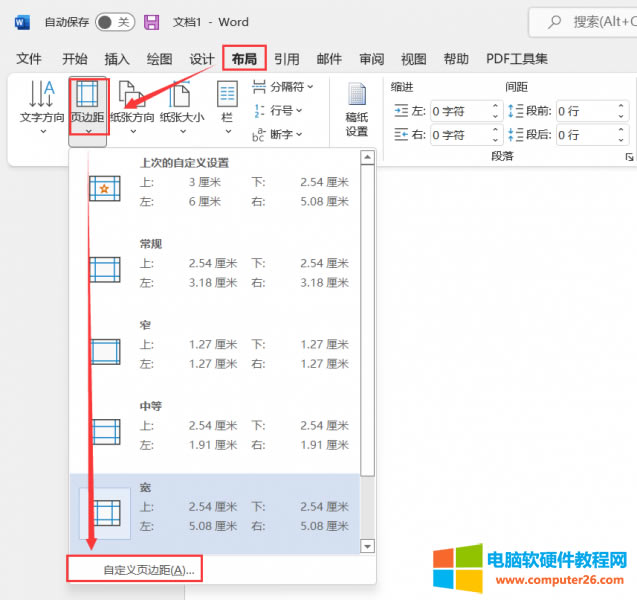Increase the spacing before (段前) stepper up
Viewport: 637px width, 600px height.
pyautogui.click(x=623, y=105)
